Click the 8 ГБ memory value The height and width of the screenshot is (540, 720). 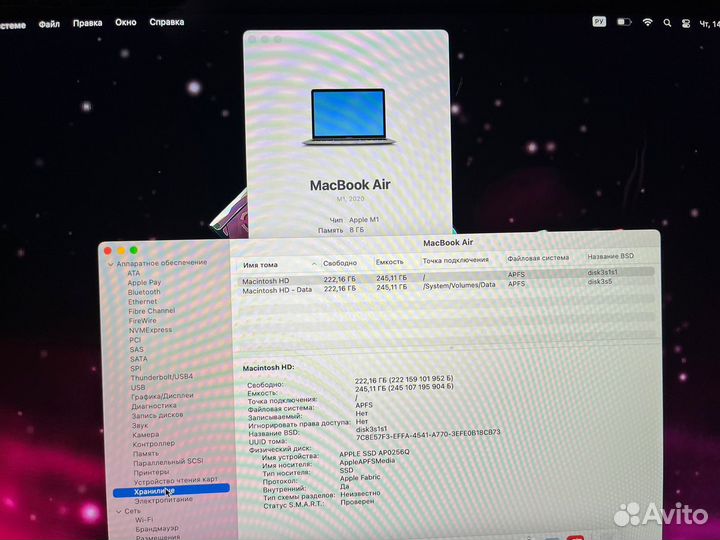point(356,230)
